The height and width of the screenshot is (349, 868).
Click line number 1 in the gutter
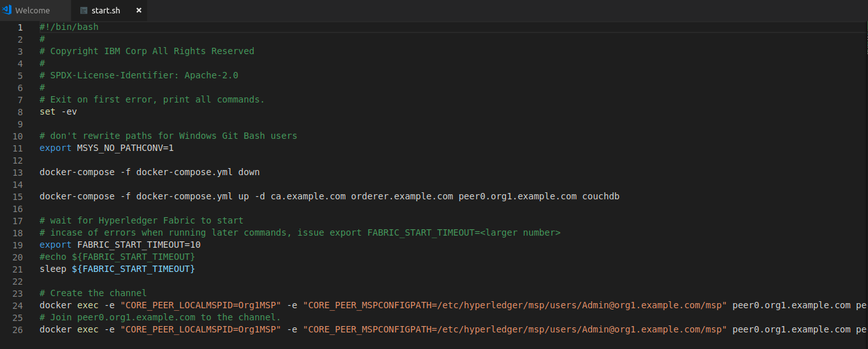20,27
